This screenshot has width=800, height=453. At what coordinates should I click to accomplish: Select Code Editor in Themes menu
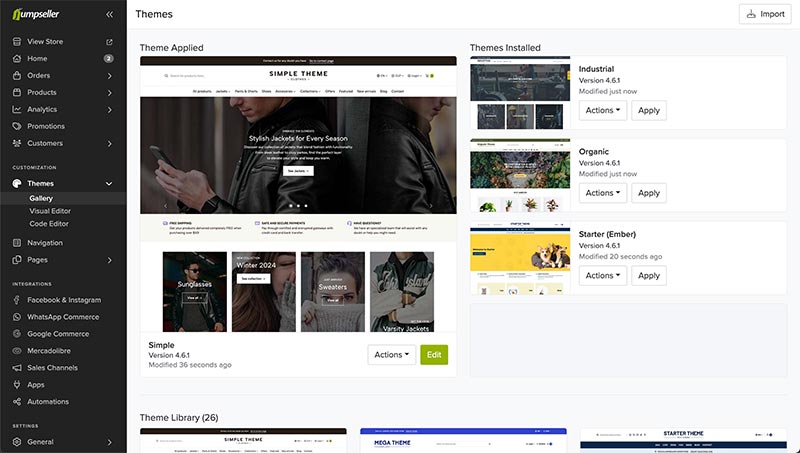[x=48, y=224]
